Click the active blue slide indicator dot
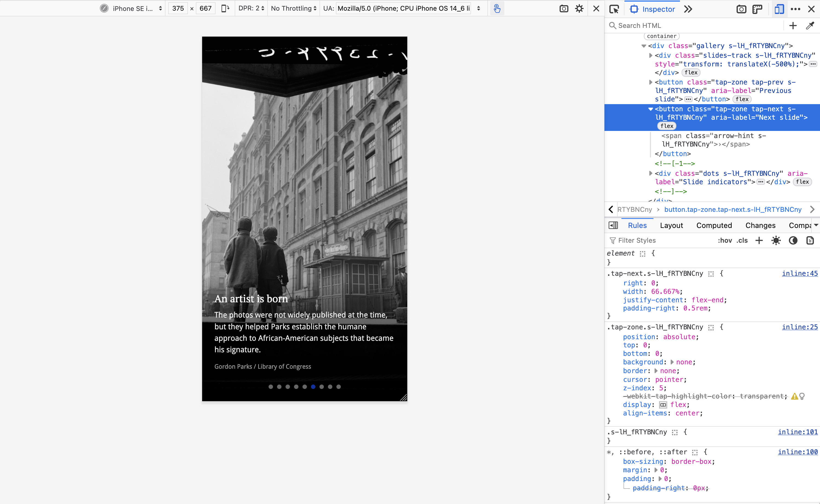 coord(313,387)
